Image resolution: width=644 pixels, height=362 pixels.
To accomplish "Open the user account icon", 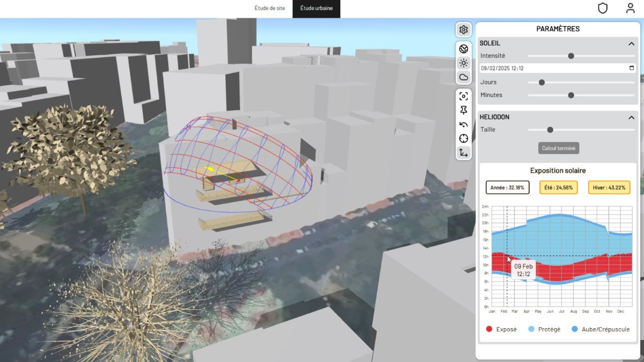I will coord(631,9).
